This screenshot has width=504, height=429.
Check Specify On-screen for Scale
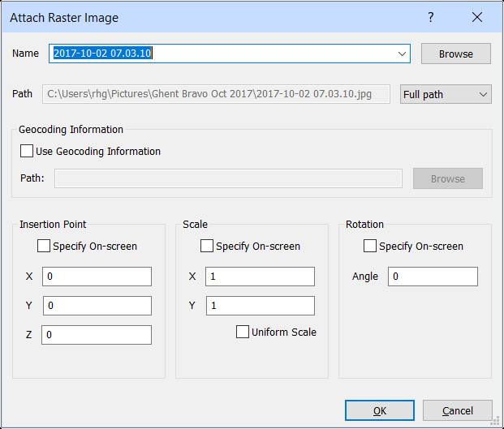(207, 246)
